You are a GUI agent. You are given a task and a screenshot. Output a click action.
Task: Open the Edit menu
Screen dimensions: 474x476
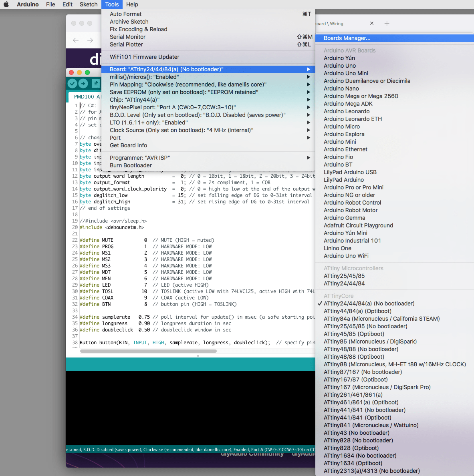point(67,4)
